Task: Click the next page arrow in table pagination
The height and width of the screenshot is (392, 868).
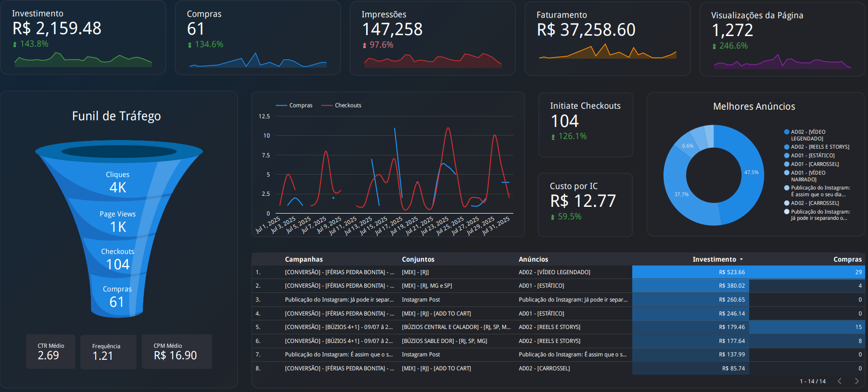Action: (x=856, y=381)
